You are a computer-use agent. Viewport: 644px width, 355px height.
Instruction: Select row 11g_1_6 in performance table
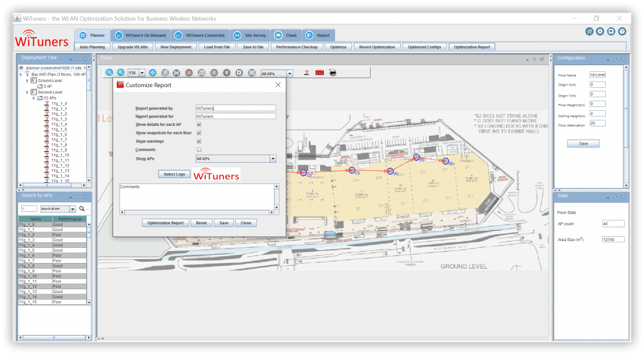tap(52, 255)
